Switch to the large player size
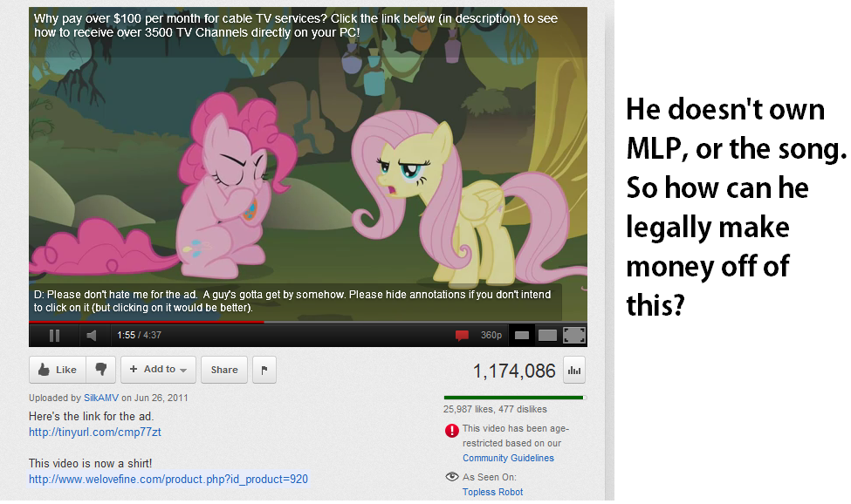 pos(547,336)
